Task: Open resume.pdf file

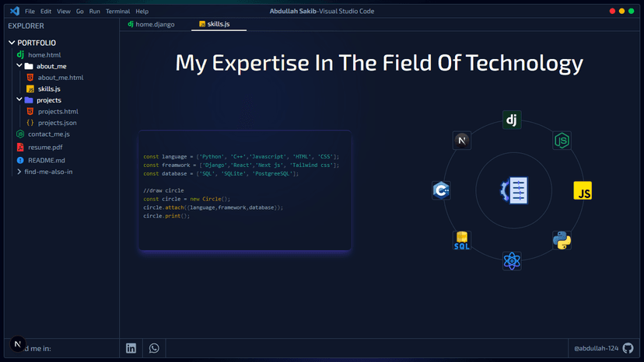Action: pos(45,148)
